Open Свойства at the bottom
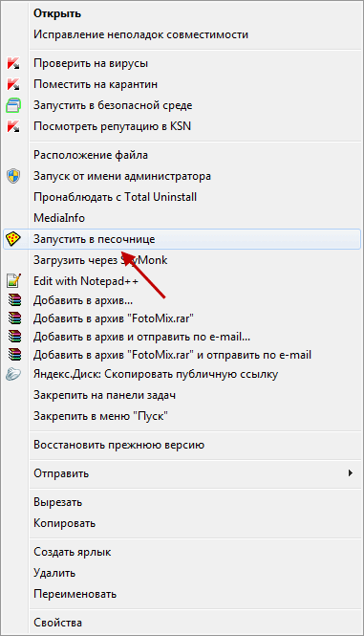 point(58,623)
